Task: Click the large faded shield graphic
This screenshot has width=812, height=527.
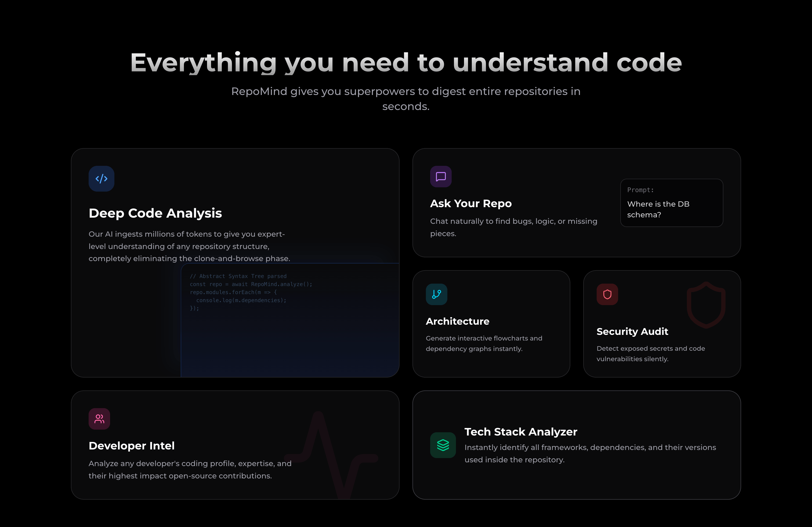Action: [x=706, y=305]
